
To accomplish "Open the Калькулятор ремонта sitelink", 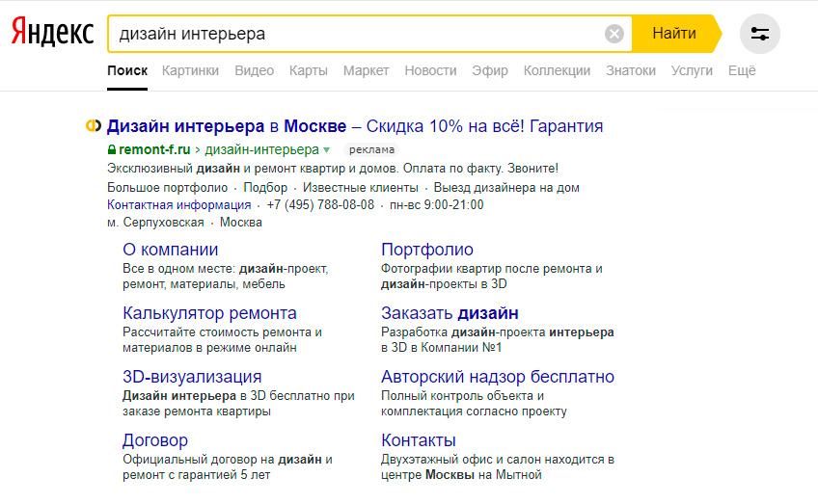I will 209,313.
